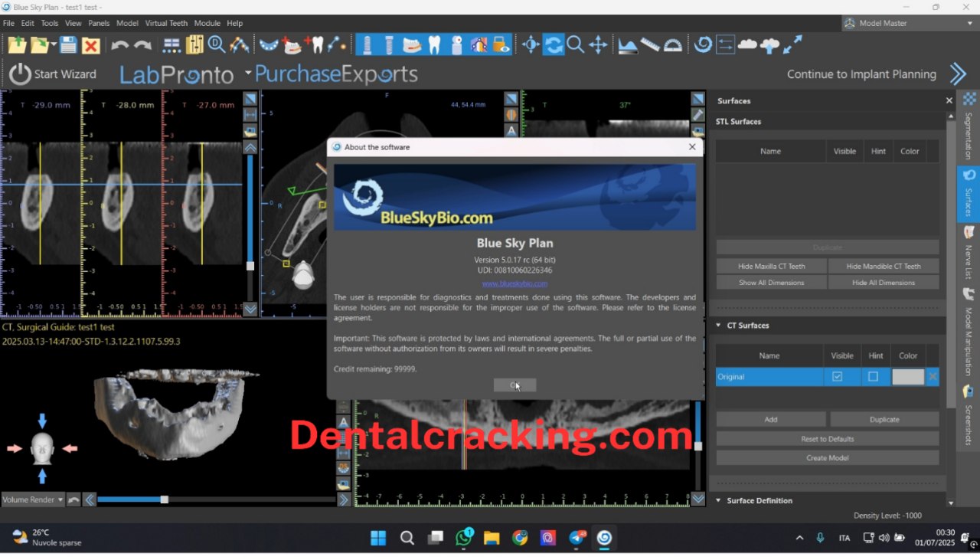The image size is (980, 560).
Task: Select the zoom magnifier tool
Action: 576,44
